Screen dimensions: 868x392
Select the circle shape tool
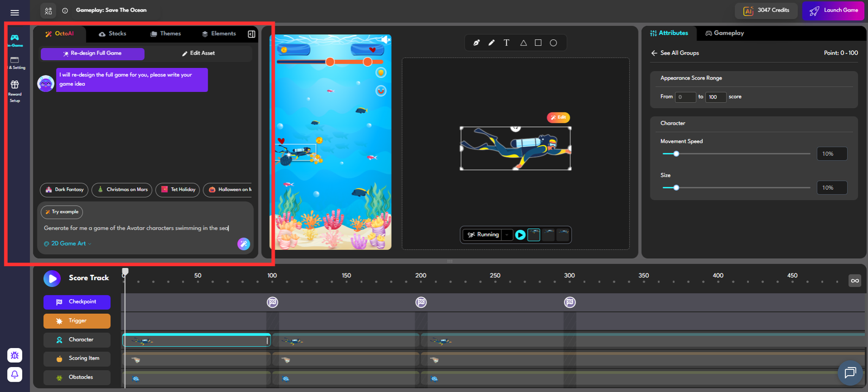click(553, 43)
